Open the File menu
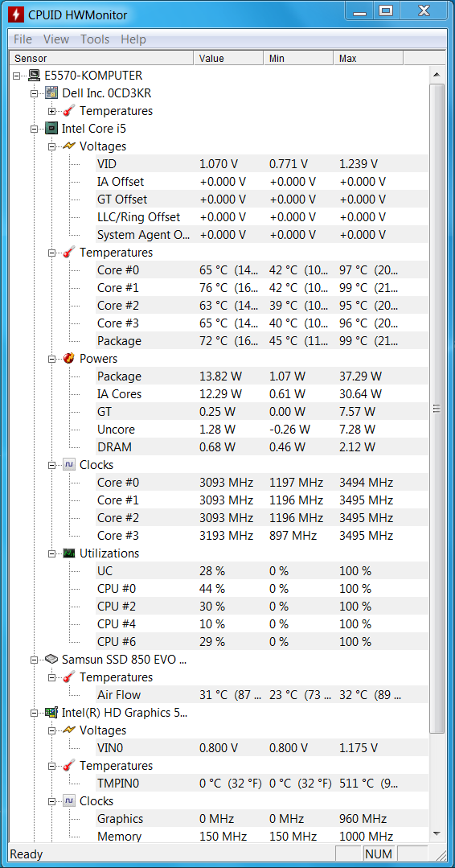 23,39
